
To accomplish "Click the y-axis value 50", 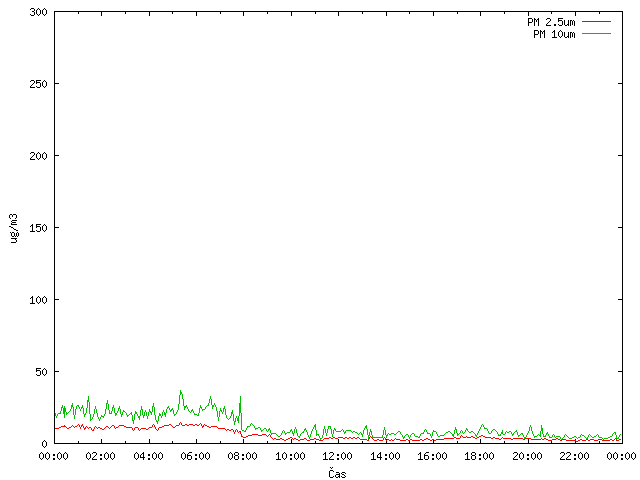I will click(41, 372).
